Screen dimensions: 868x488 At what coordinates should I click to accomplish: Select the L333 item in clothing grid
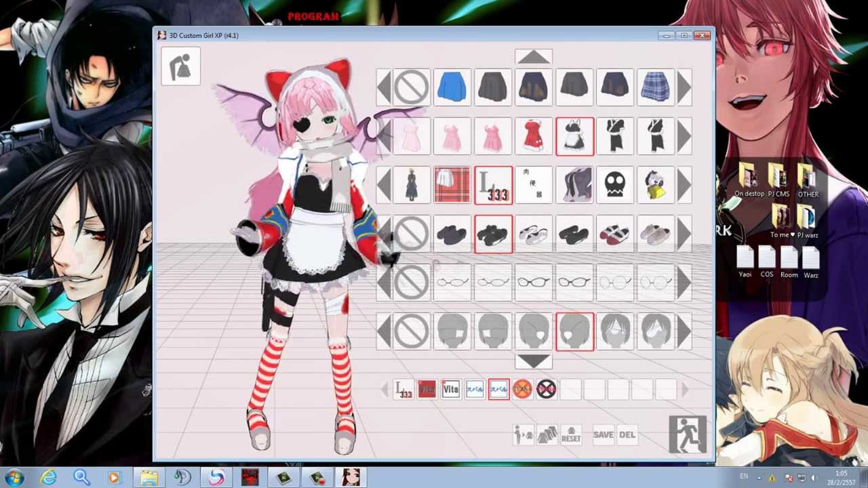493,185
